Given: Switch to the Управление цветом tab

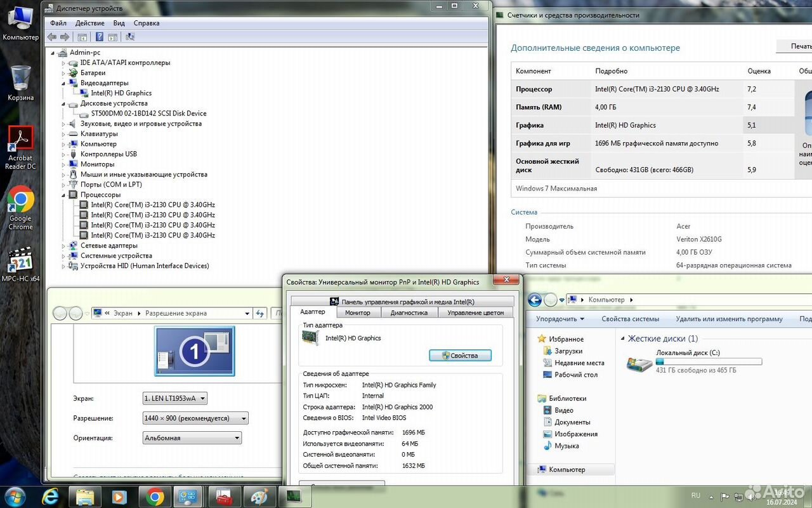Looking at the screenshot, I should (x=476, y=312).
